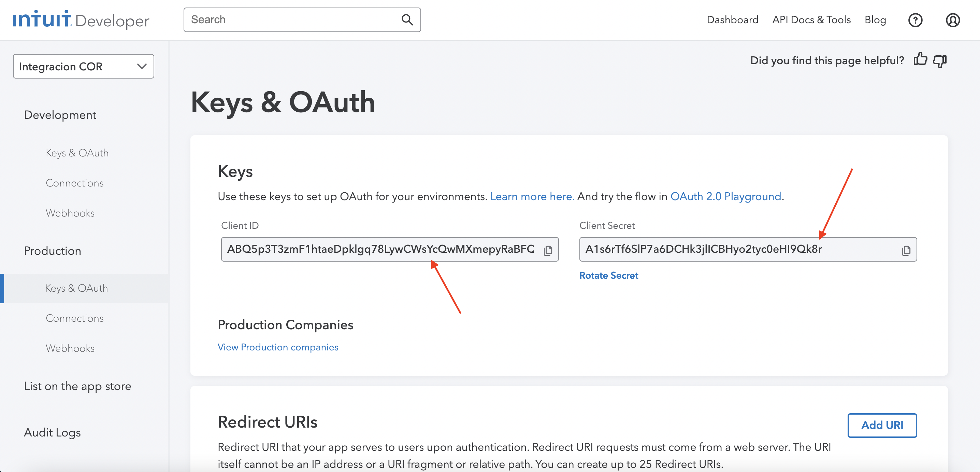980x472 pixels.
Task: Open Production Webhooks in sidebar
Action: [x=70, y=348]
